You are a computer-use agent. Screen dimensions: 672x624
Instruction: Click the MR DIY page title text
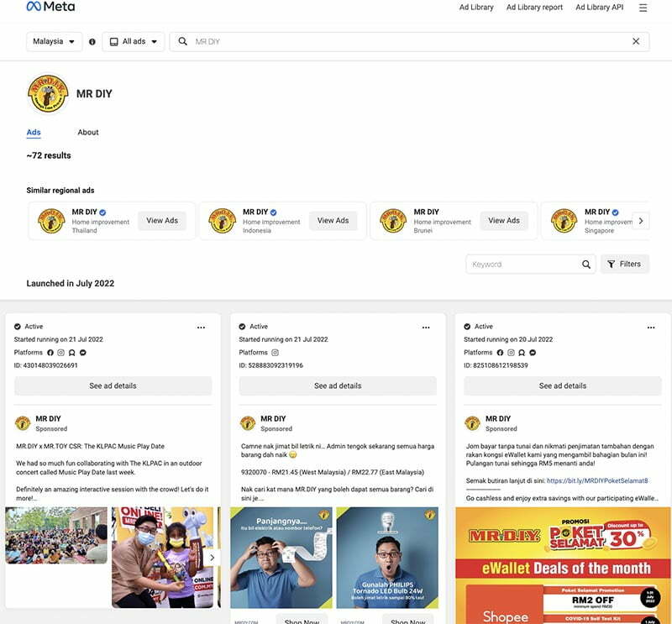tap(94, 94)
